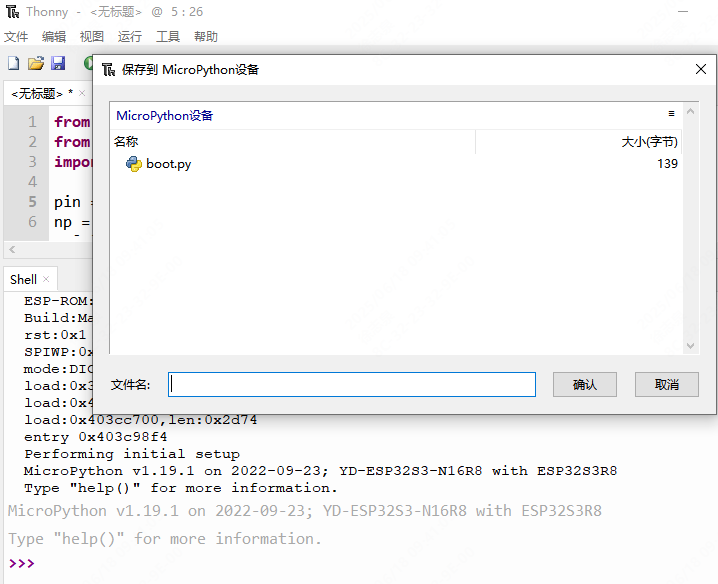The height and width of the screenshot is (584, 718).
Task: Click file list scrollbar down arrow
Action: 689,345
